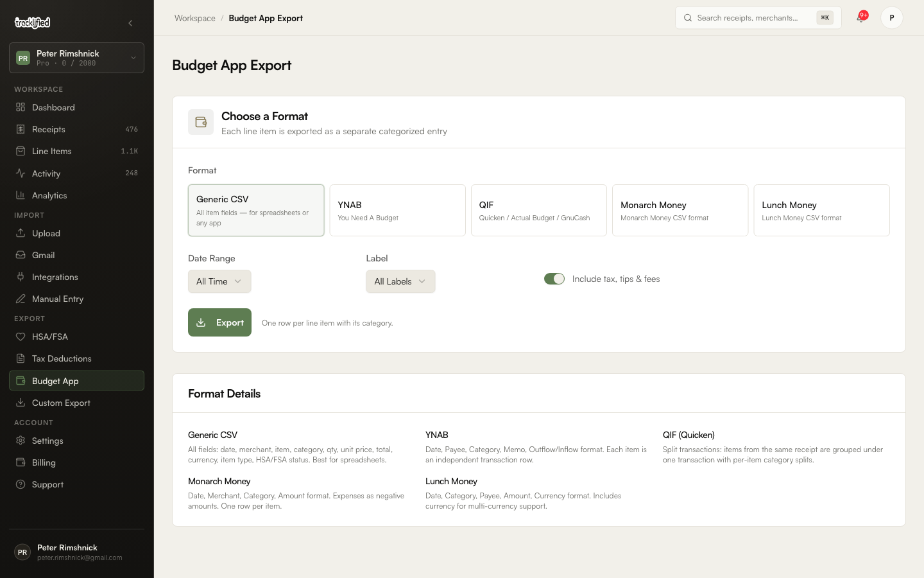Click the 476 receipts count
The height and width of the screenshot is (578, 924).
click(x=132, y=129)
